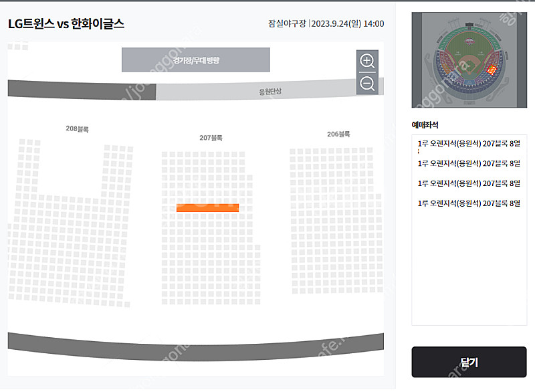Click the highlighted orange section on the minimap

[492, 69]
